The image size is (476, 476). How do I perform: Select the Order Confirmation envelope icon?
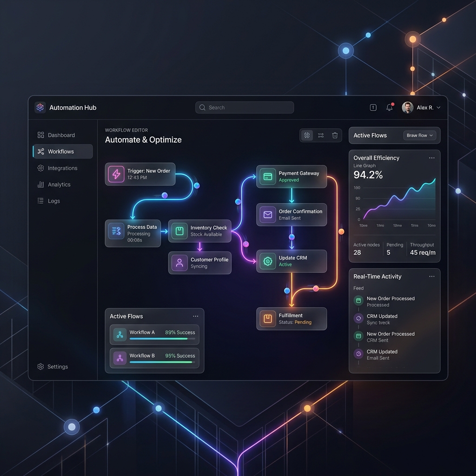click(x=268, y=215)
